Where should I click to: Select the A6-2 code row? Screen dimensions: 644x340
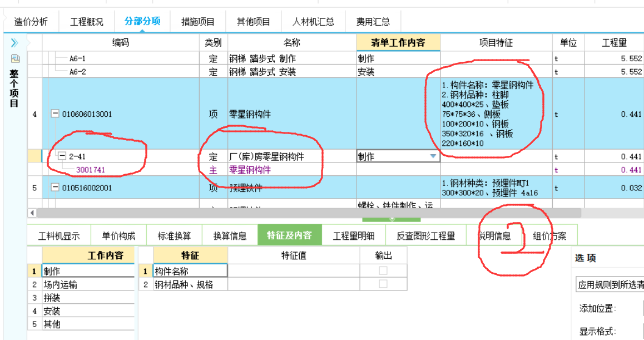pyautogui.click(x=78, y=72)
